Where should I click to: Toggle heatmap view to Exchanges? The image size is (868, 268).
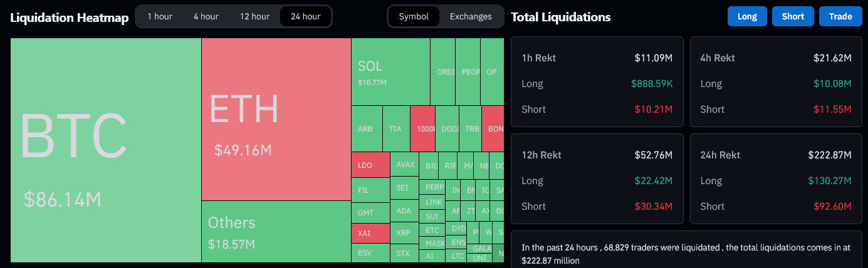click(x=471, y=17)
